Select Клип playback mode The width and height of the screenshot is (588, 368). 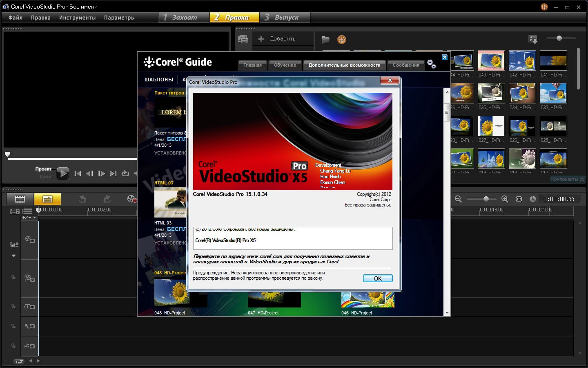click(46, 177)
